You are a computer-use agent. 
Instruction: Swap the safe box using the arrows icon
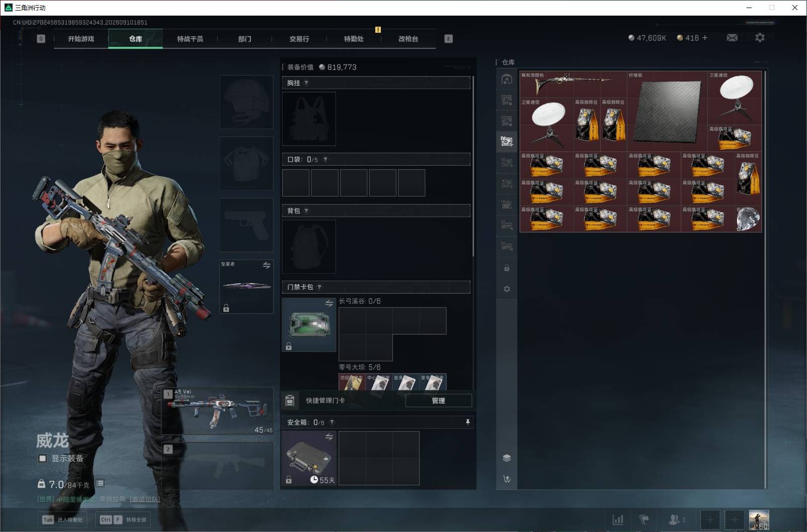[329, 437]
